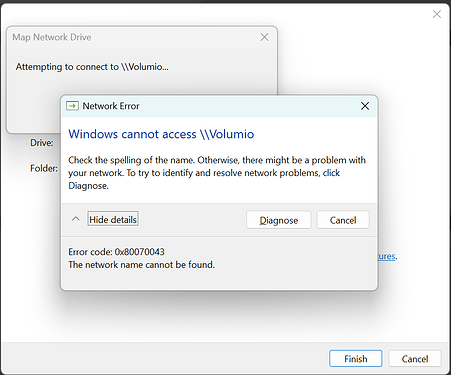Click the Network Error title bar icon
The height and width of the screenshot is (375, 451).
pos(72,106)
